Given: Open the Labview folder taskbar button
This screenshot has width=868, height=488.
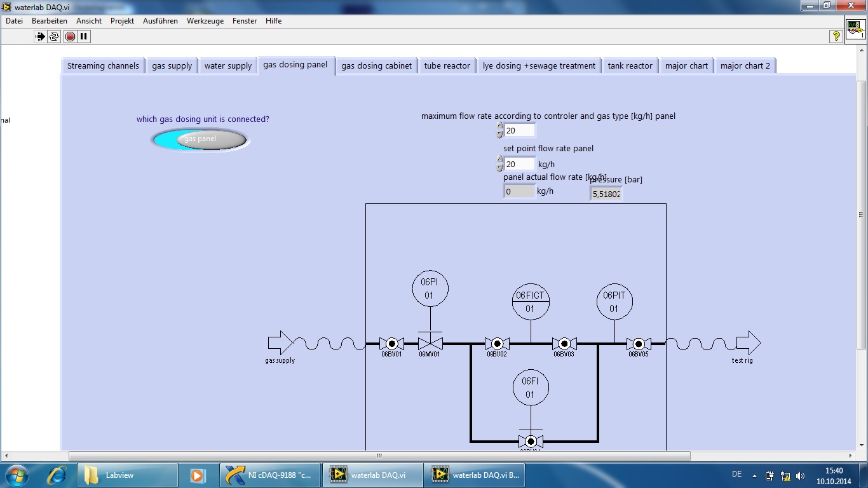Looking at the screenshot, I should [x=128, y=475].
